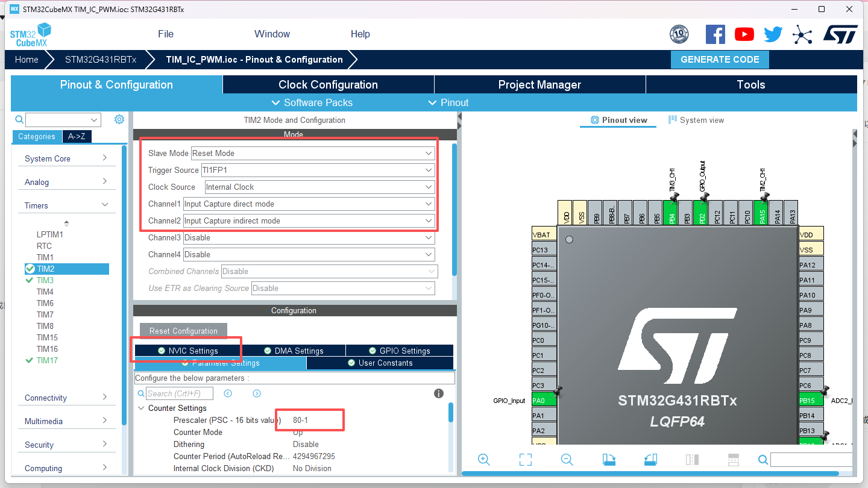Open the Channel3 dropdown
This screenshot has height=488, width=868.
coord(309,237)
